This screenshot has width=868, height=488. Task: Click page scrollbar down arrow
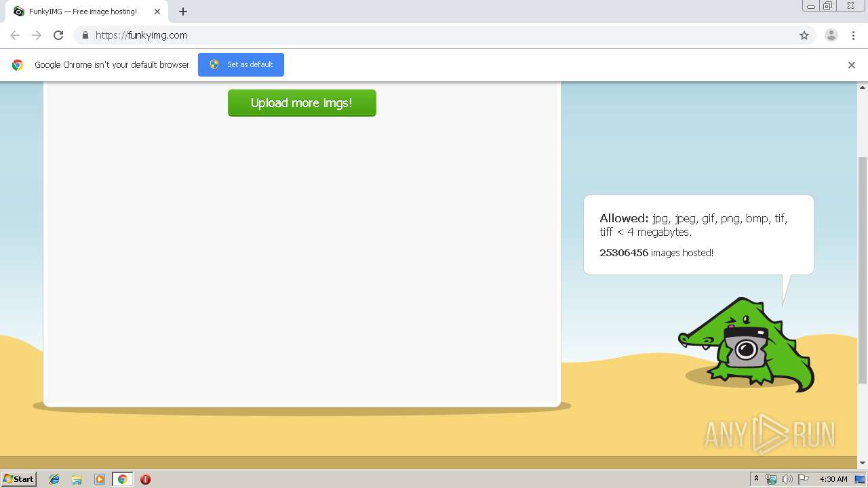(863, 463)
